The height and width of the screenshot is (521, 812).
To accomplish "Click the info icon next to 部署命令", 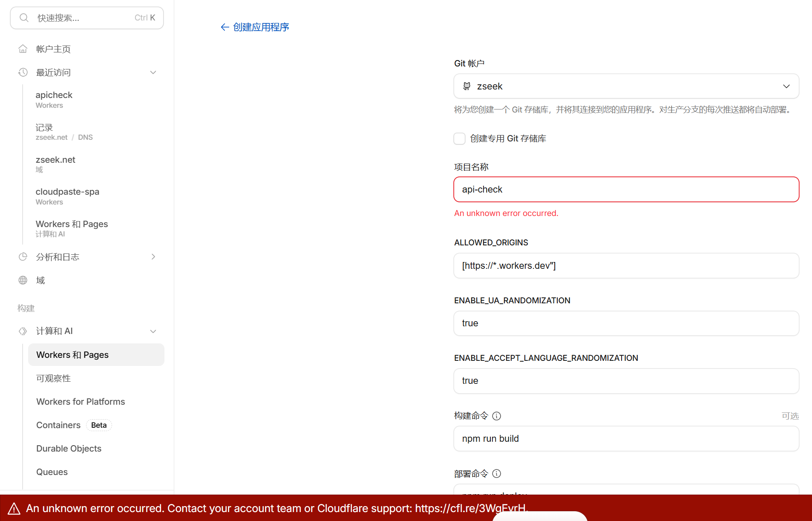I will click(x=497, y=473).
